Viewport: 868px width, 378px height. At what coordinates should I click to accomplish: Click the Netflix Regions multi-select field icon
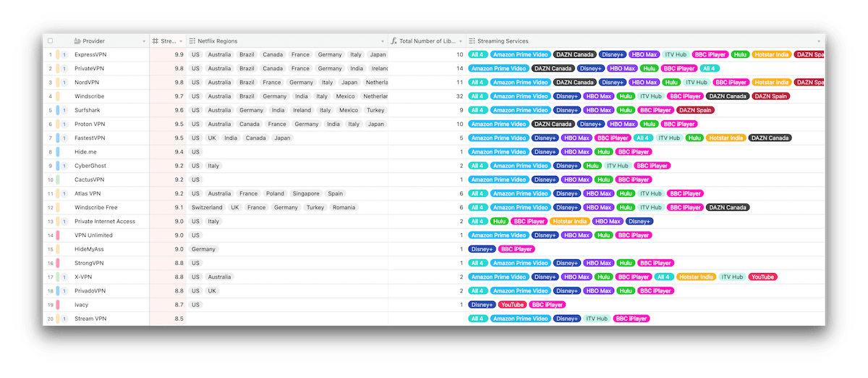pyautogui.click(x=192, y=41)
